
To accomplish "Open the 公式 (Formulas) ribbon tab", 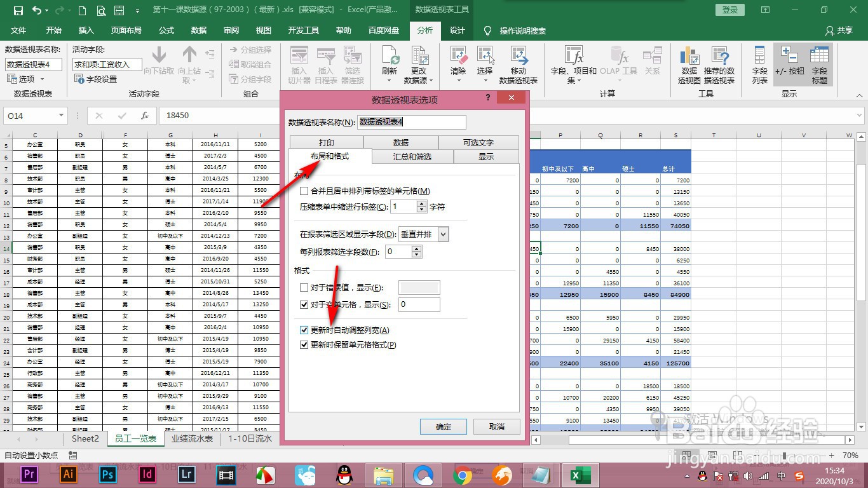I will 166,30.
